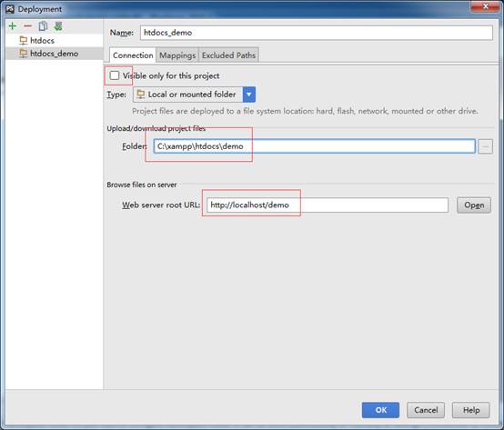The width and height of the screenshot is (504, 430).
Task: Click the Browse files on server heading
Action: click(142, 185)
